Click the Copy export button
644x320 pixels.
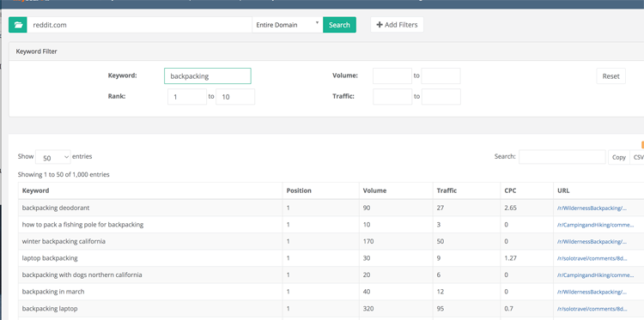coord(618,157)
